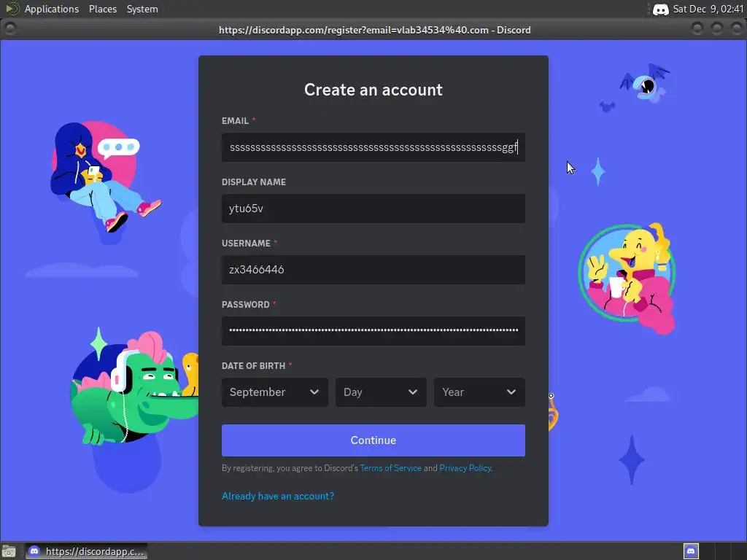Image resolution: width=747 pixels, height=560 pixels.
Task: Click the Applications menu logo icon
Action: coord(12,9)
